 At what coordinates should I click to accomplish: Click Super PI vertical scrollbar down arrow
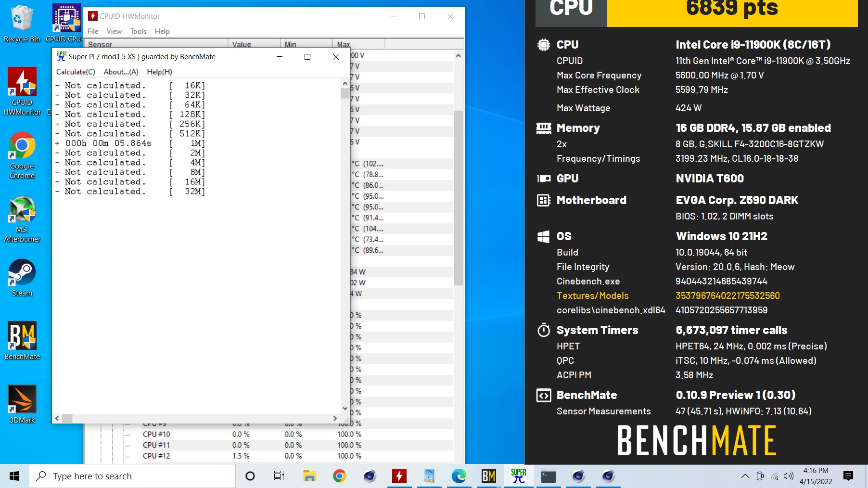[x=345, y=409]
